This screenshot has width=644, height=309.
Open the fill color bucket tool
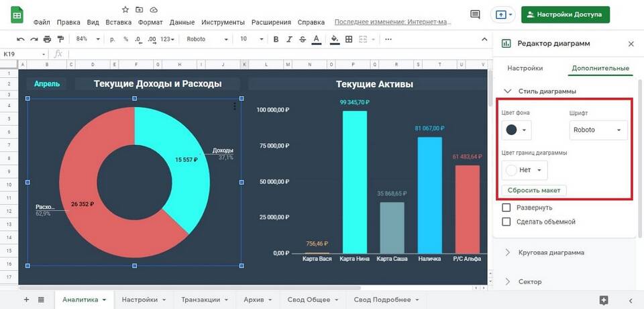(334, 39)
